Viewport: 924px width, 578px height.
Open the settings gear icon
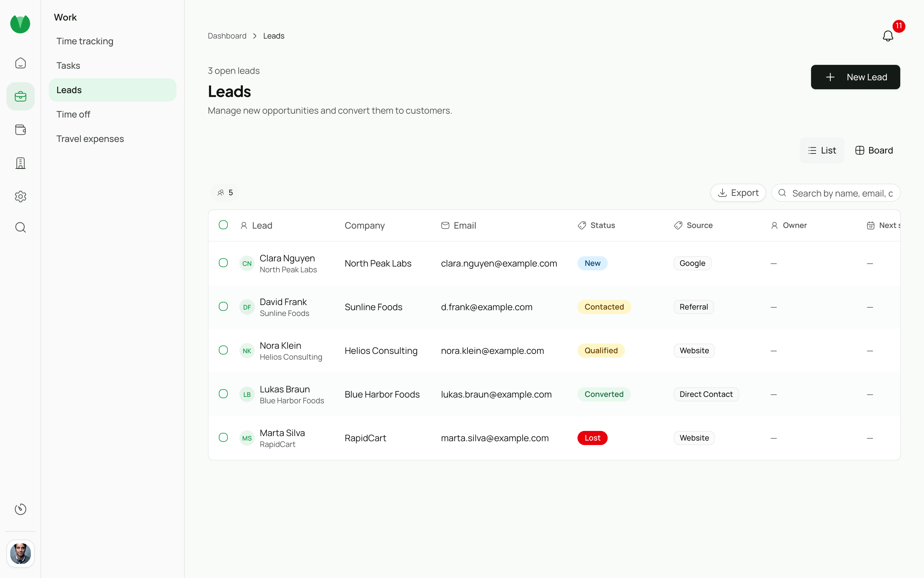[20, 197]
